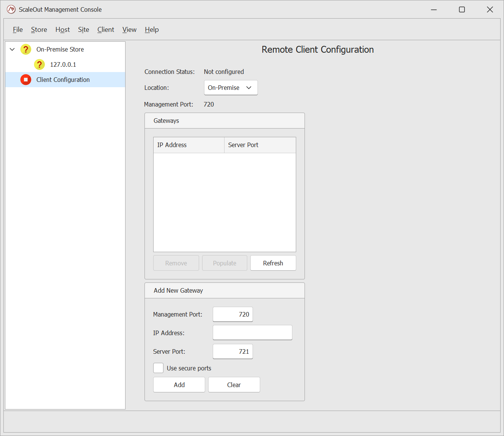Image resolution: width=504 pixels, height=436 pixels.
Task: Click the Remote Client Configuration heading
Action: pos(318,50)
